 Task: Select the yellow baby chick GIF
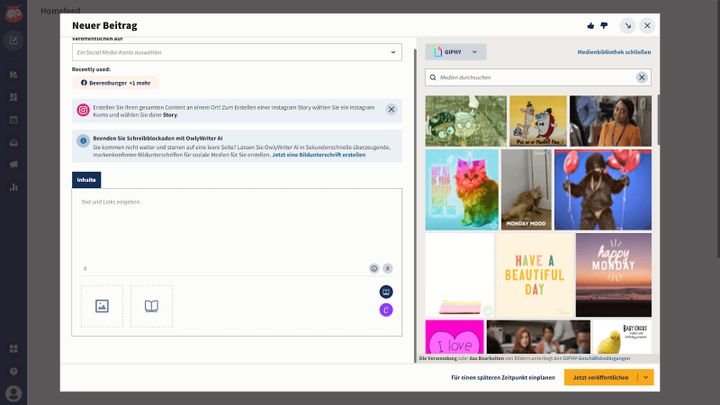coord(622,337)
